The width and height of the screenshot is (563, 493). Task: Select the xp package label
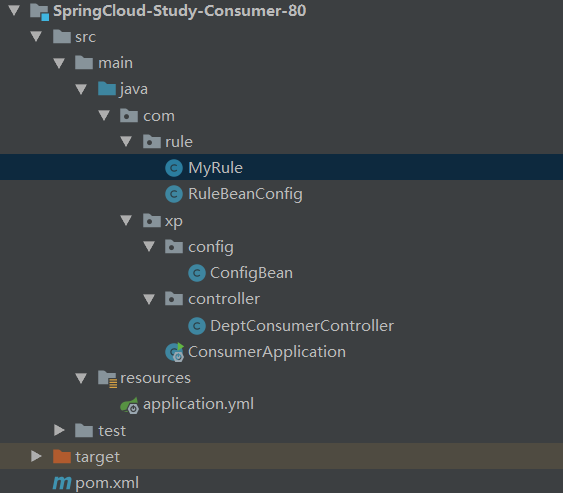point(174,222)
